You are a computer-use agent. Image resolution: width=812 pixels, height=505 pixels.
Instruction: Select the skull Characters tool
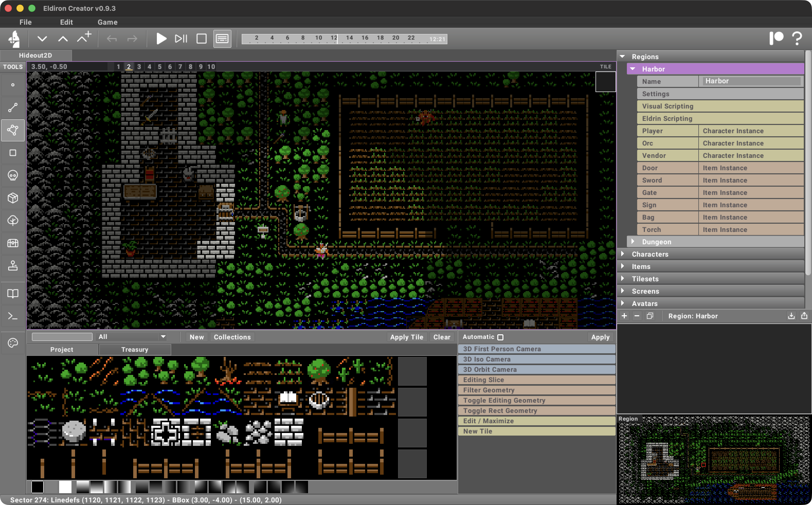coord(13,175)
